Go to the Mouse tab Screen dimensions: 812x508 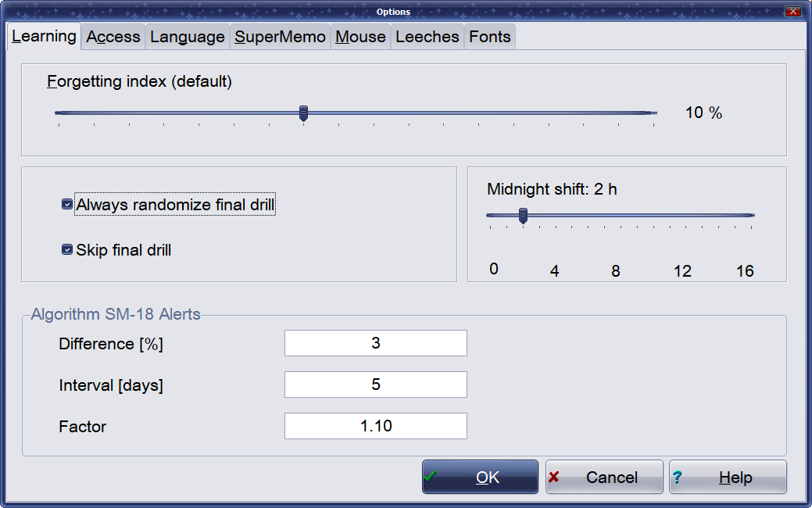[360, 37]
